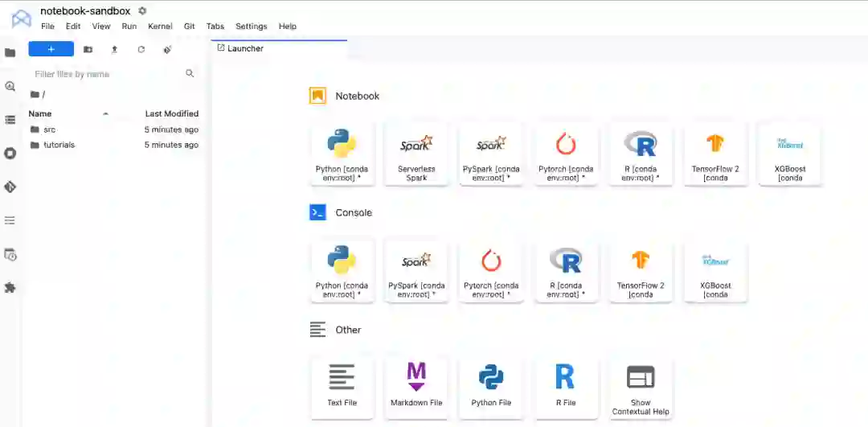This screenshot has height=427, width=868.
Task: Create a new R File
Action: (x=566, y=387)
